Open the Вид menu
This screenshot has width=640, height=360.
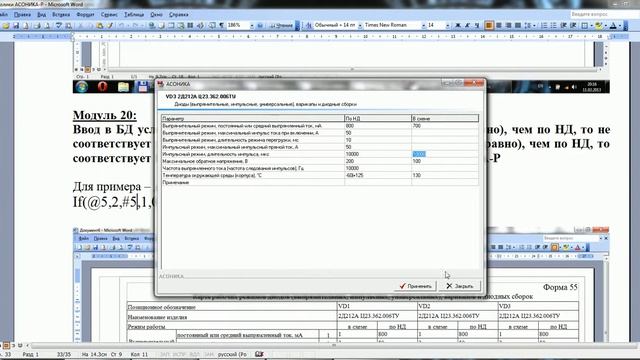[42, 15]
